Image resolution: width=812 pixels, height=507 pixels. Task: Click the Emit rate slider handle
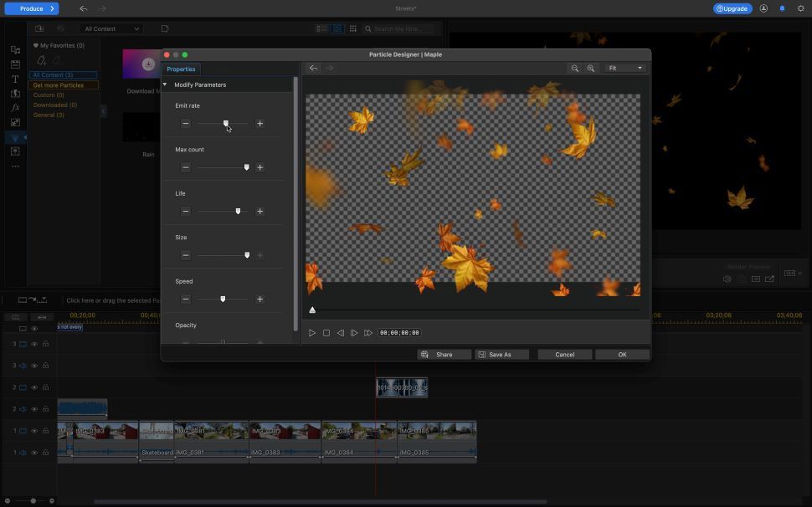226,123
